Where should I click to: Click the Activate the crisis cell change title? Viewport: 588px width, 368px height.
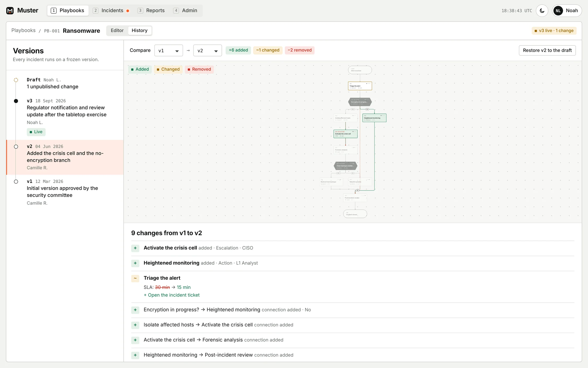point(170,248)
